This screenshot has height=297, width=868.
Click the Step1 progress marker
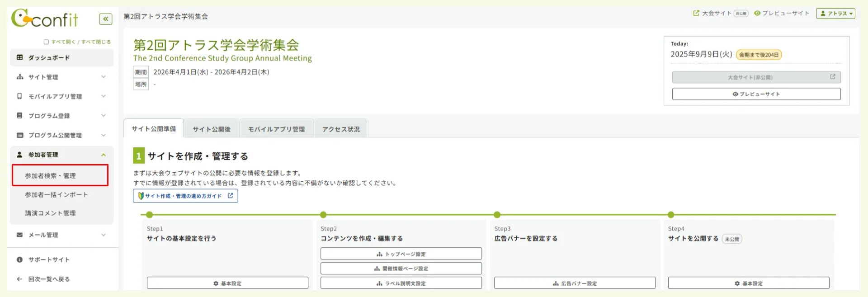pos(150,215)
